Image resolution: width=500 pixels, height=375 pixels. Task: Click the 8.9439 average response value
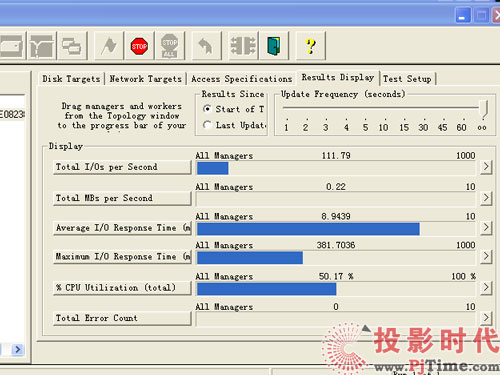click(x=336, y=217)
